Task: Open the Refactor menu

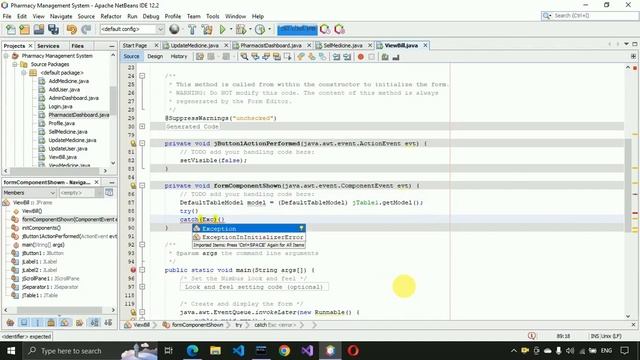Action: pos(111,16)
